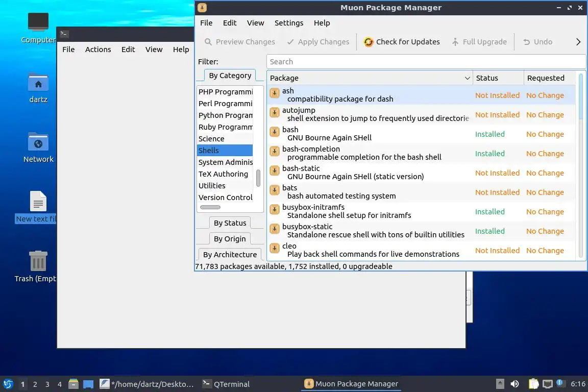Switch to By Category filter tab
Image resolution: width=588 pixels, height=392 pixels.
point(230,76)
